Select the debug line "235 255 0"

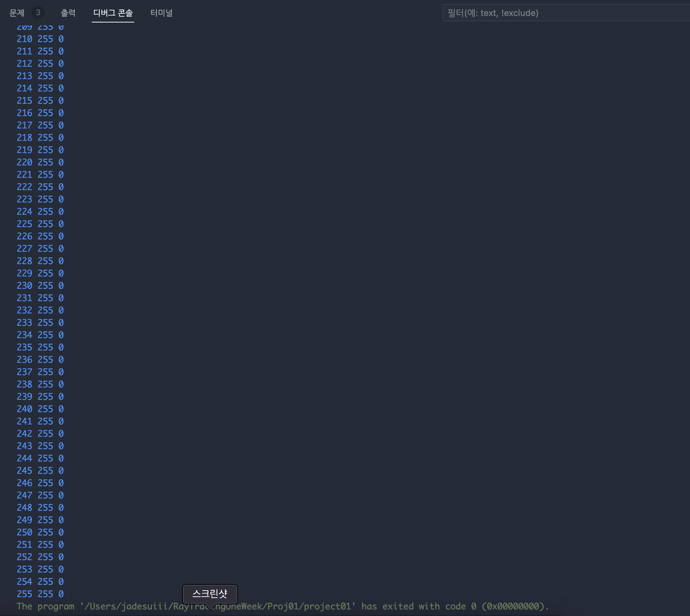(40, 347)
